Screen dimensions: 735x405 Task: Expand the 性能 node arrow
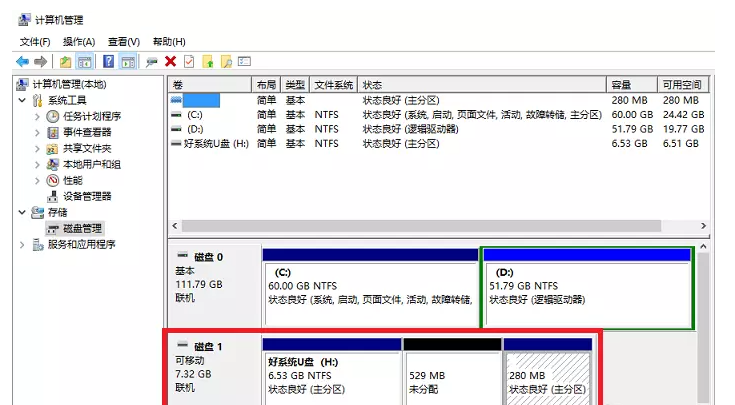[37, 181]
